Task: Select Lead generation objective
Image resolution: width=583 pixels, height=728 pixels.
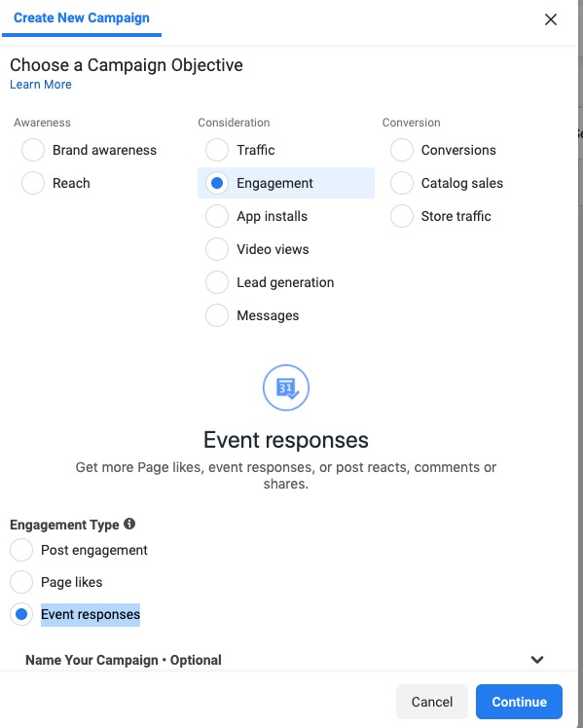Action: (x=217, y=282)
